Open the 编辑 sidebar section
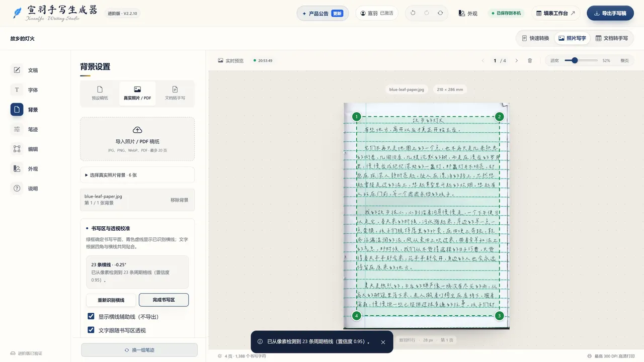This screenshot has width=644, height=362. coord(25,149)
